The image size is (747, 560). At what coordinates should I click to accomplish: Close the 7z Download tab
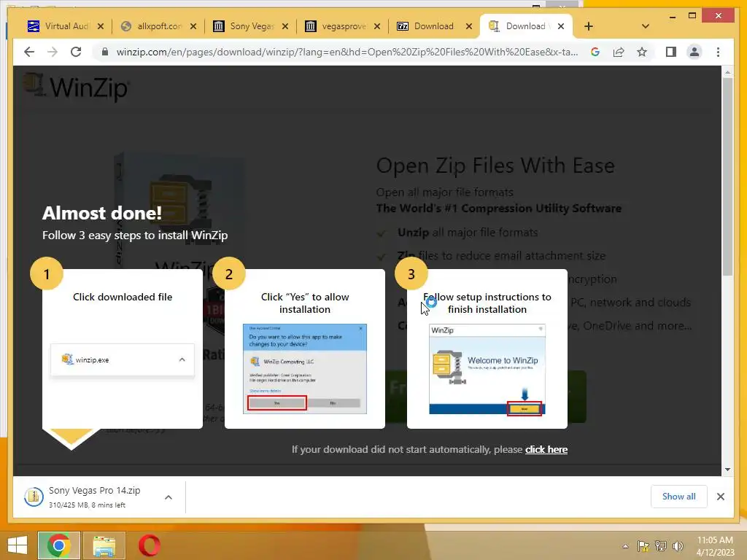point(469,27)
